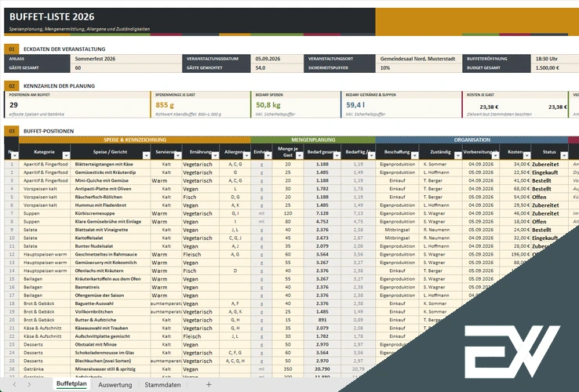Select the Ofenlachs mit Kräutern cell

[110, 270]
